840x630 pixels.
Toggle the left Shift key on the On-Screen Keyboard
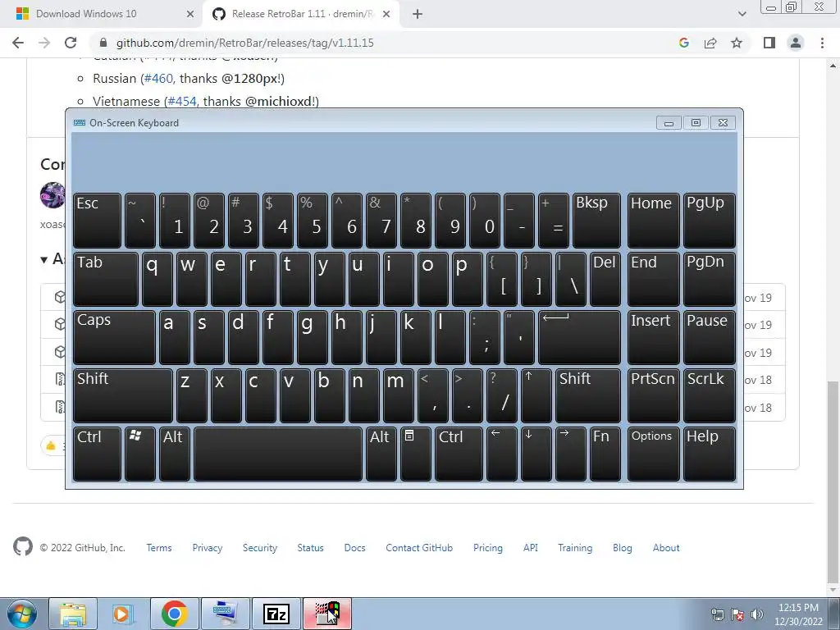123,395
